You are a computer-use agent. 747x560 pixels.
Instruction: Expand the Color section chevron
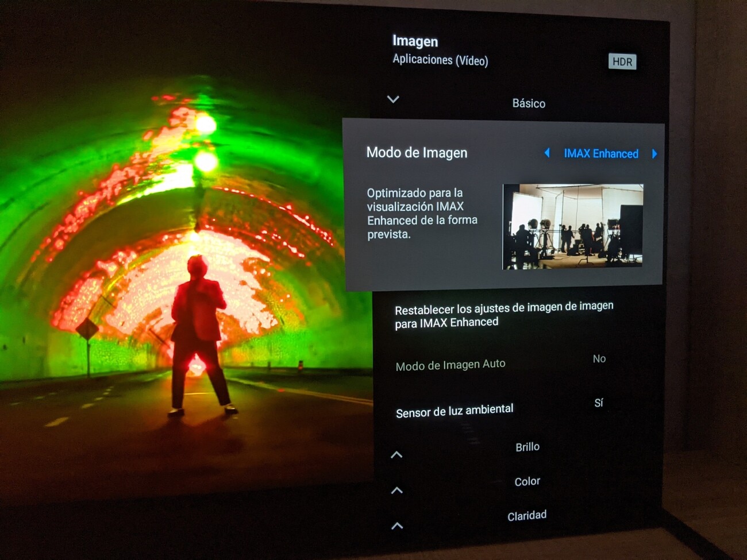396,489
